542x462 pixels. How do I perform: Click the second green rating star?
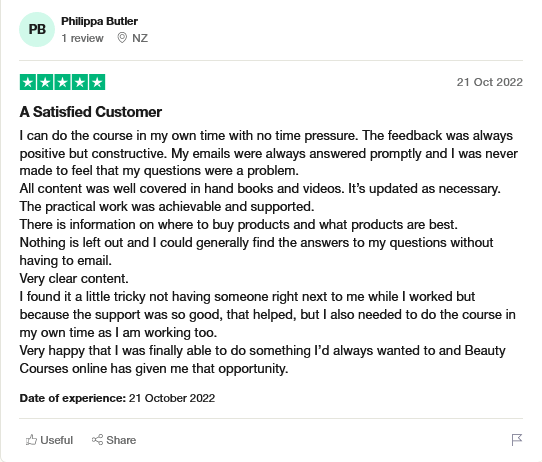tap(45, 82)
